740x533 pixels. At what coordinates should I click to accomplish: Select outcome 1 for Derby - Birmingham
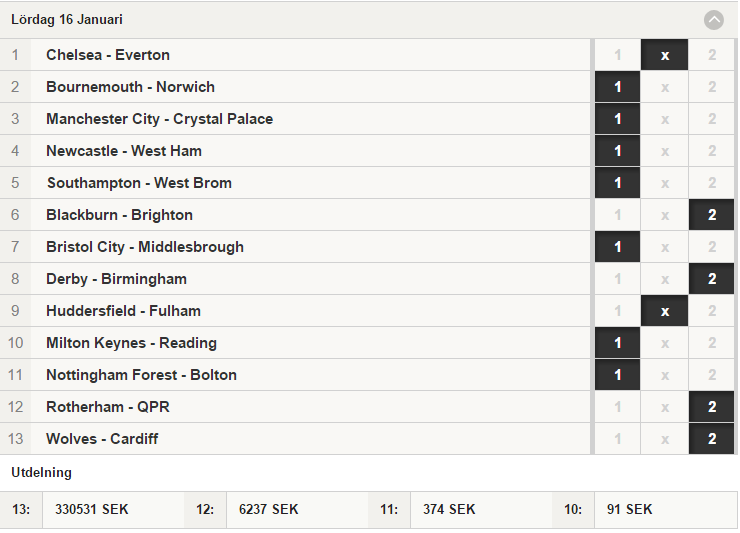[617, 279]
